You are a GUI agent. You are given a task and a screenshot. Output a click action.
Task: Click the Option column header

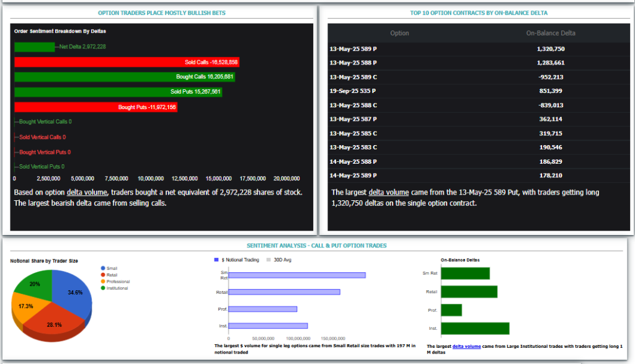(x=399, y=33)
